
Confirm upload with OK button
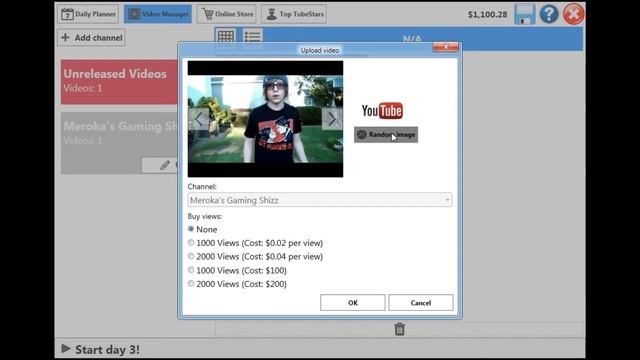tap(353, 302)
